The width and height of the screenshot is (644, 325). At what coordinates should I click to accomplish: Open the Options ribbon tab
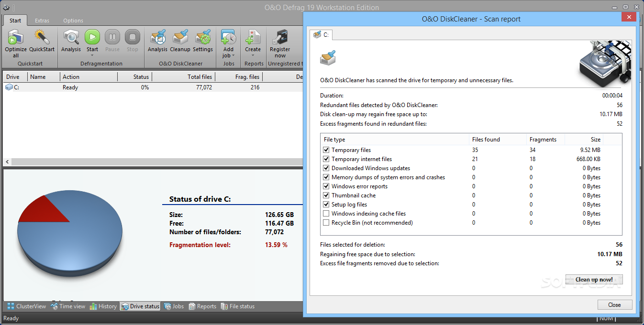click(x=73, y=21)
